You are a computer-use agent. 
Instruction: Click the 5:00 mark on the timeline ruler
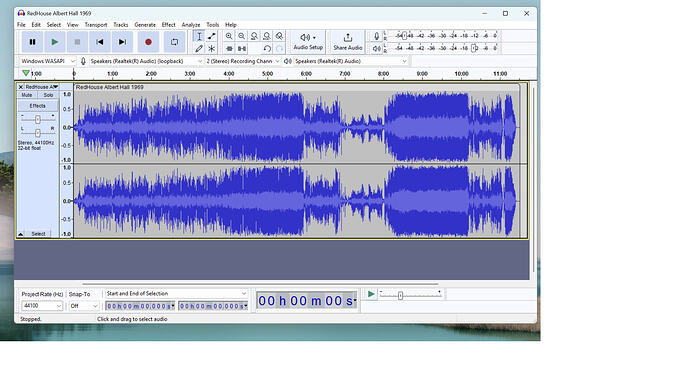click(x=268, y=74)
